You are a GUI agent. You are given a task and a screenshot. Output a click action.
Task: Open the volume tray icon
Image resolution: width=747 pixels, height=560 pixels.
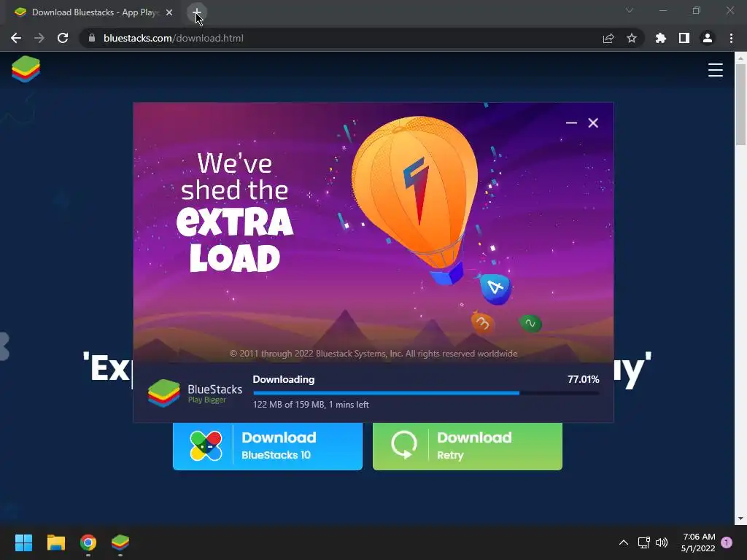click(x=662, y=542)
